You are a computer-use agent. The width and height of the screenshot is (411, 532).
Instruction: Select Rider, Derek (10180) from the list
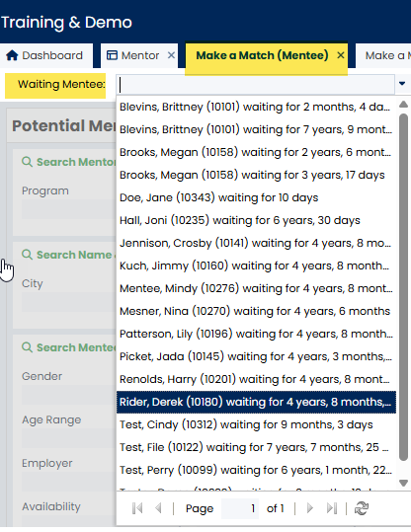[x=256, y=402]
